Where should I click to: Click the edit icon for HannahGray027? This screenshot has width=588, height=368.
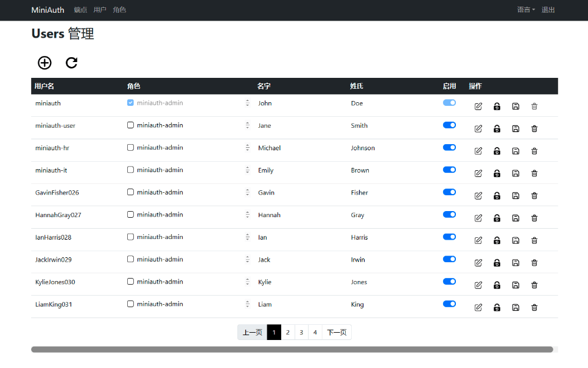(x=478, y=218)
